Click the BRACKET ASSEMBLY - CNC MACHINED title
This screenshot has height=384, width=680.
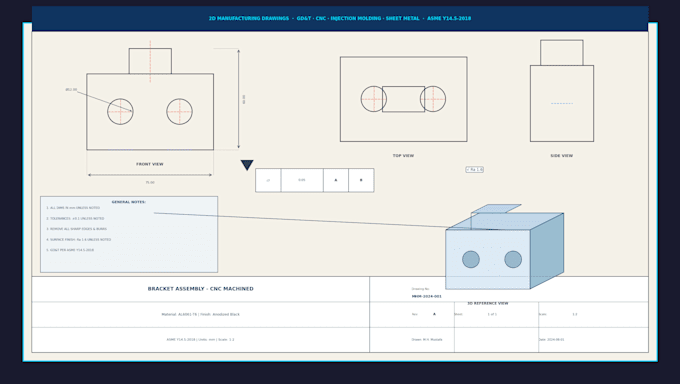click(200, 289)
